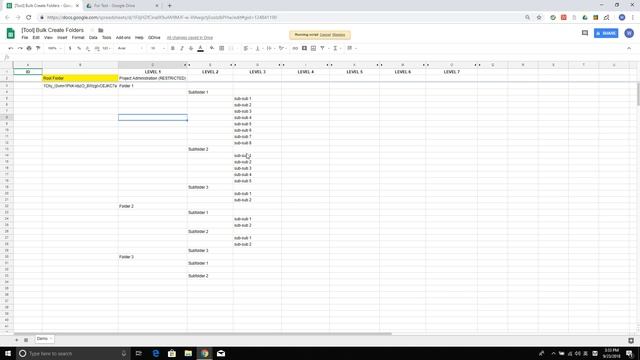
Task: Toggle strikethrough formatting
Action: click(x=191, y=48)
